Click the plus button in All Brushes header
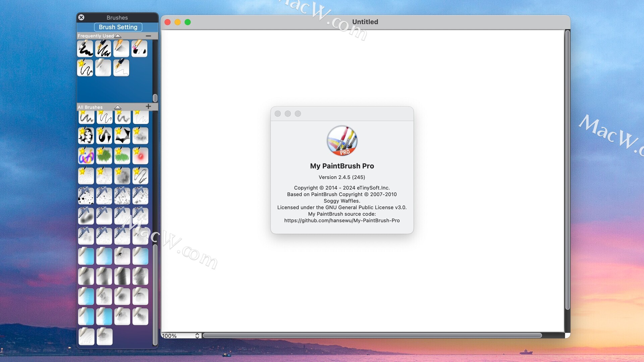 coord(148,107)
